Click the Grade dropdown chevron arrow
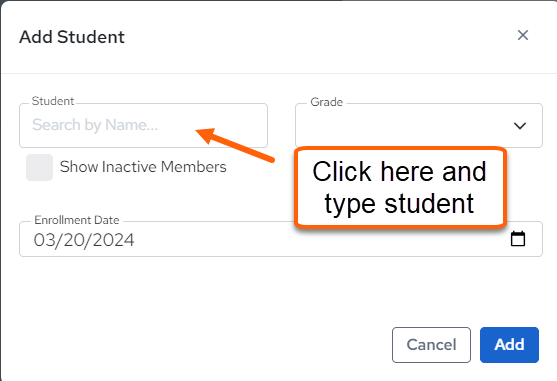This screenshot has height=381, width=557. pos(520,126)
